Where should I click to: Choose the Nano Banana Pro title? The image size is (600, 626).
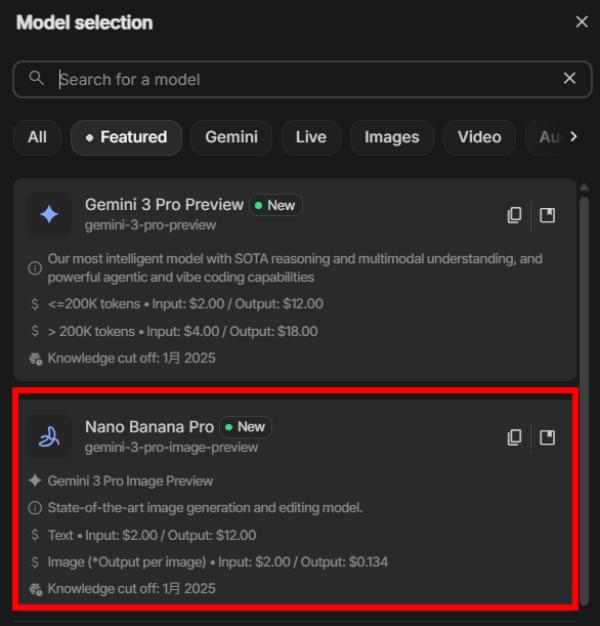pyautogui.click(x=149, y=427)
